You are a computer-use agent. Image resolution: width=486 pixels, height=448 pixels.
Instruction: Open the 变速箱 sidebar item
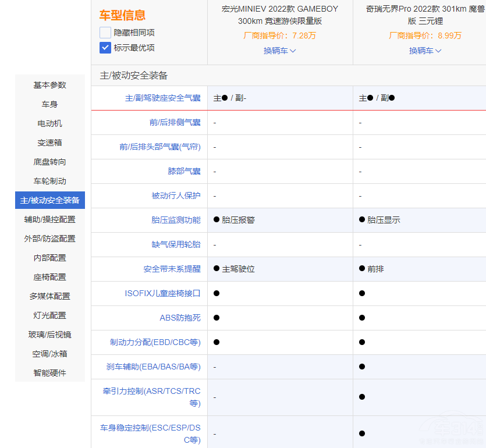[50, 143]
